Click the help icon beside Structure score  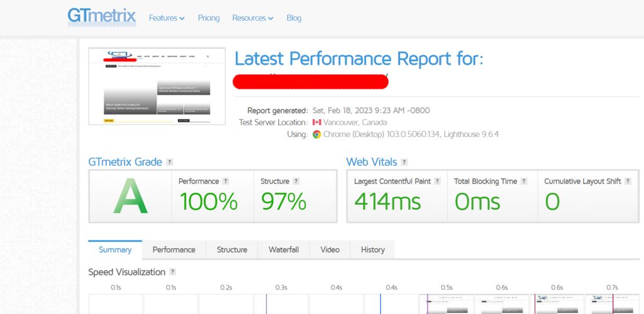296,181
